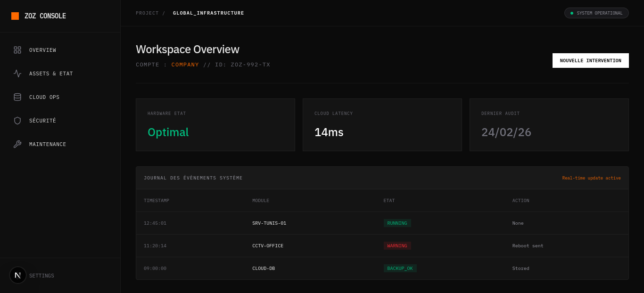Toggle the RUNNING badge for SRV-TUNIS-01
The image size is (644, 293).
[x=397, y=223]
